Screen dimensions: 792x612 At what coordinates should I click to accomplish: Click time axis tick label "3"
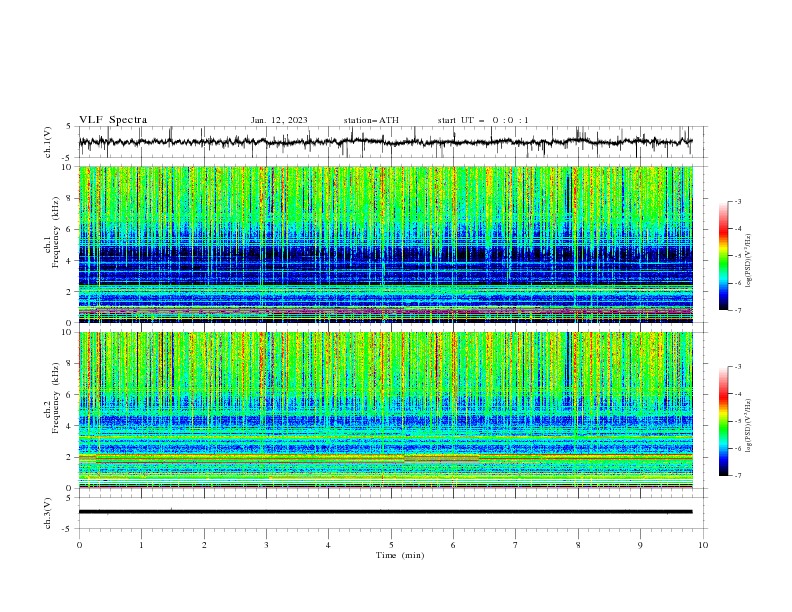click(266, 545)
